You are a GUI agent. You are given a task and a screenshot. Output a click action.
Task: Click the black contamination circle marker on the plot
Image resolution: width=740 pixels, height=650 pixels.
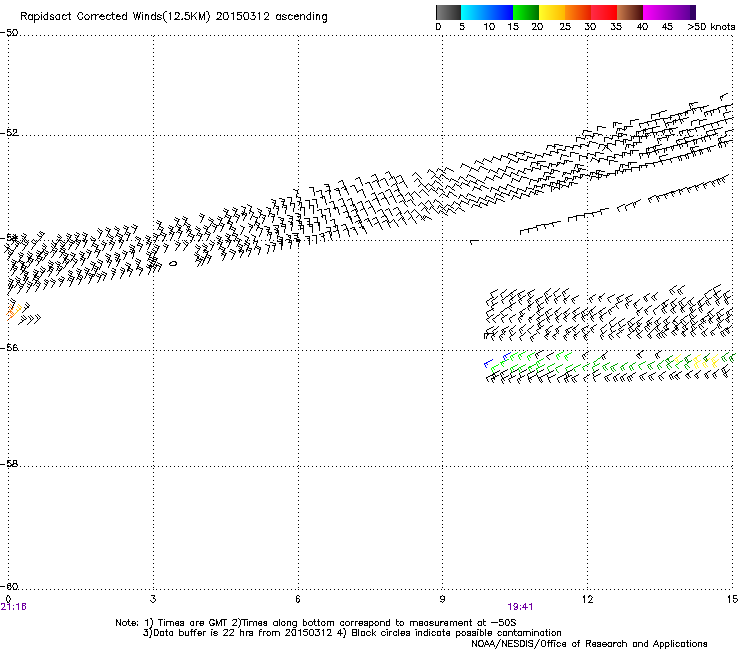(x=173, y=264)
